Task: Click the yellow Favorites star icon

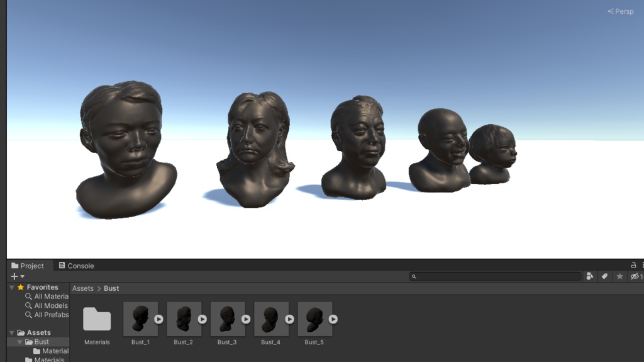Action: 21,287
